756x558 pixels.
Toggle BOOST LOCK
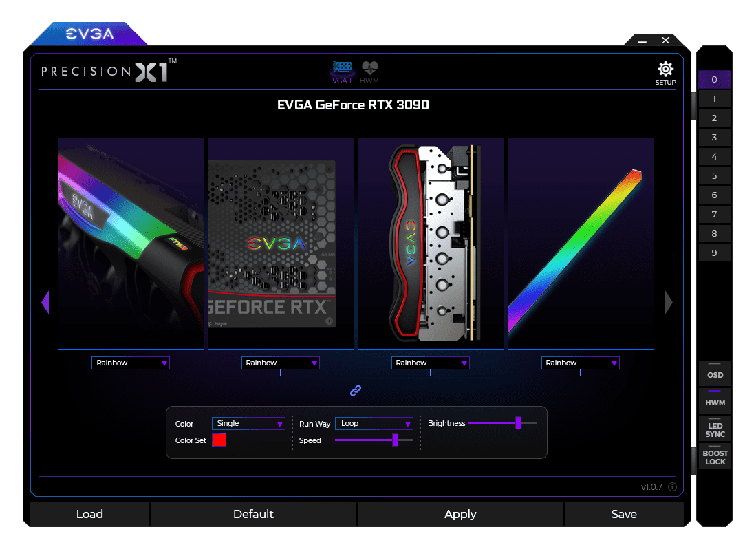(715, 456)
